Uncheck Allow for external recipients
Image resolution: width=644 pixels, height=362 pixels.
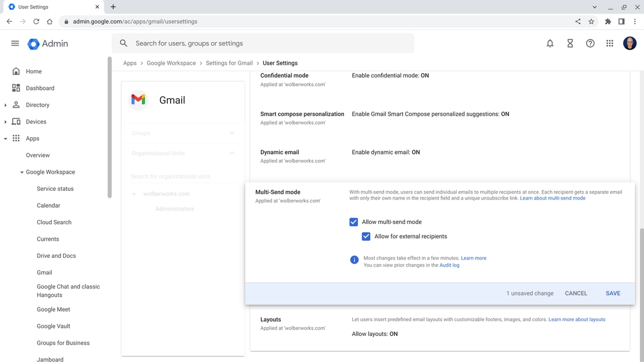point(366,236)
